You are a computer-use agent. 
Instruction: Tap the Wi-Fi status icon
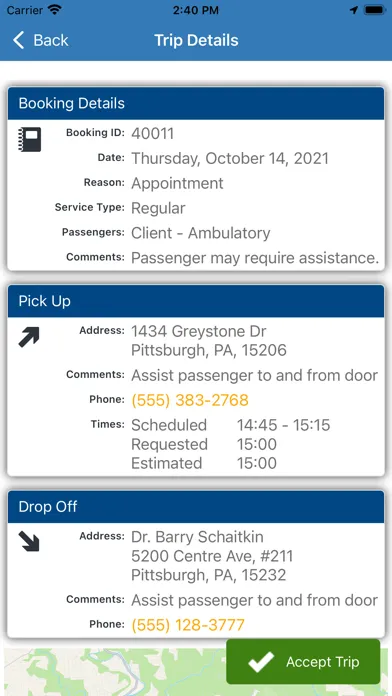55,10
